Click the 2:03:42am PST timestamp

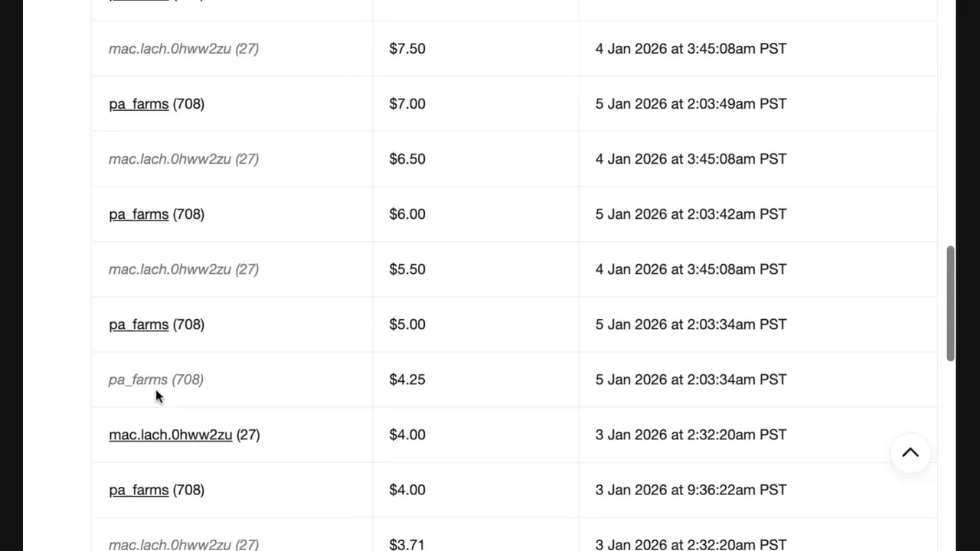(691, 214)
